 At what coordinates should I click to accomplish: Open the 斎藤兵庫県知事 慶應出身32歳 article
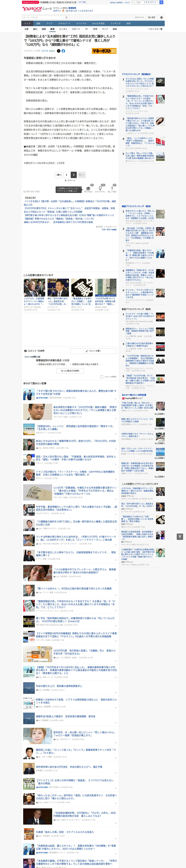click(x=76, y=393)
